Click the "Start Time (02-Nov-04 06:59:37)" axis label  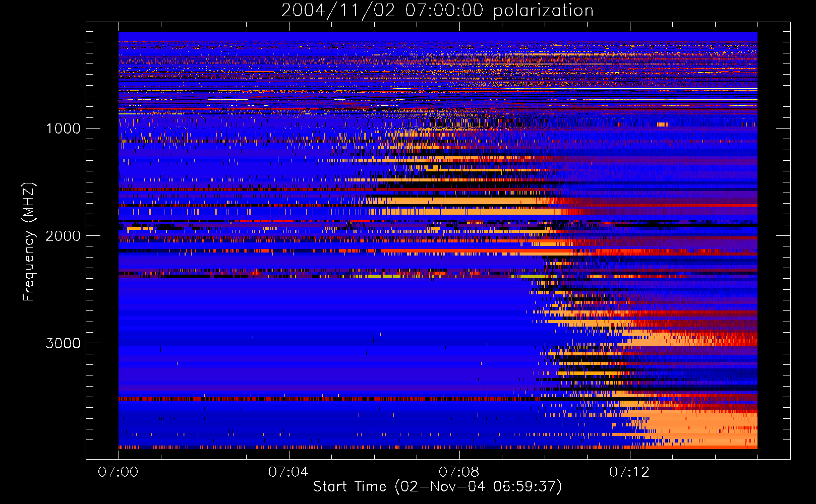(437, 487)
